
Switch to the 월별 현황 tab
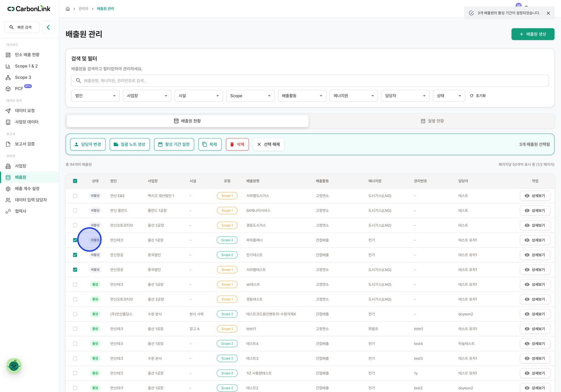(432, 121)
